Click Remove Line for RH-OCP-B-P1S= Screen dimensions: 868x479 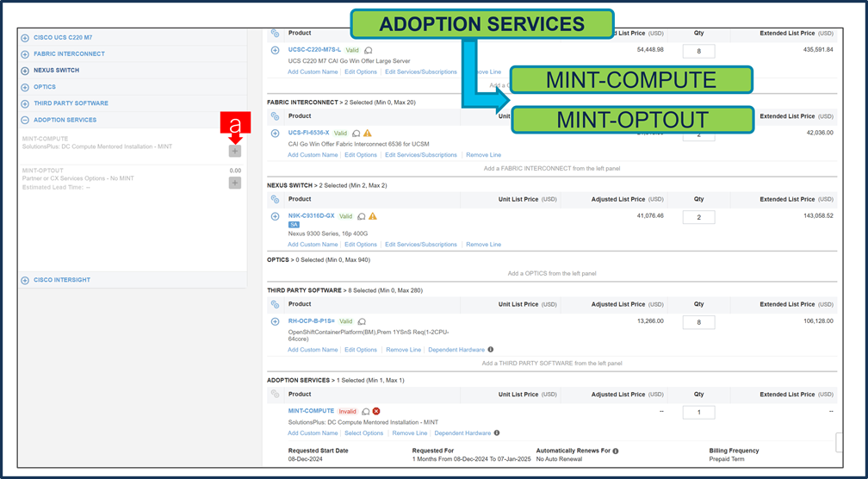click(x=404, y=350)
